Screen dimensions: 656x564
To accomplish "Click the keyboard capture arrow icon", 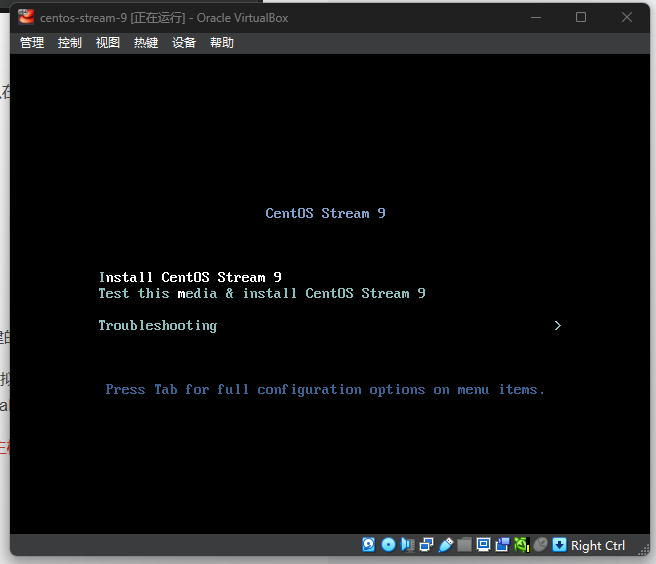I will (559, 545).
